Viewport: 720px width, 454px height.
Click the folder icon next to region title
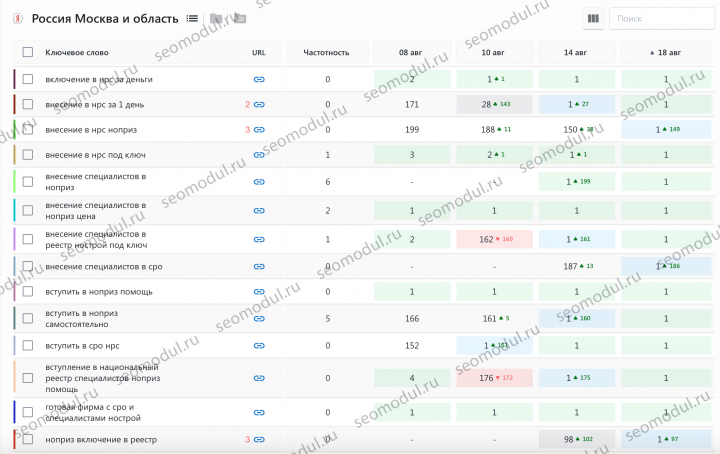click(x=216, y=18)
